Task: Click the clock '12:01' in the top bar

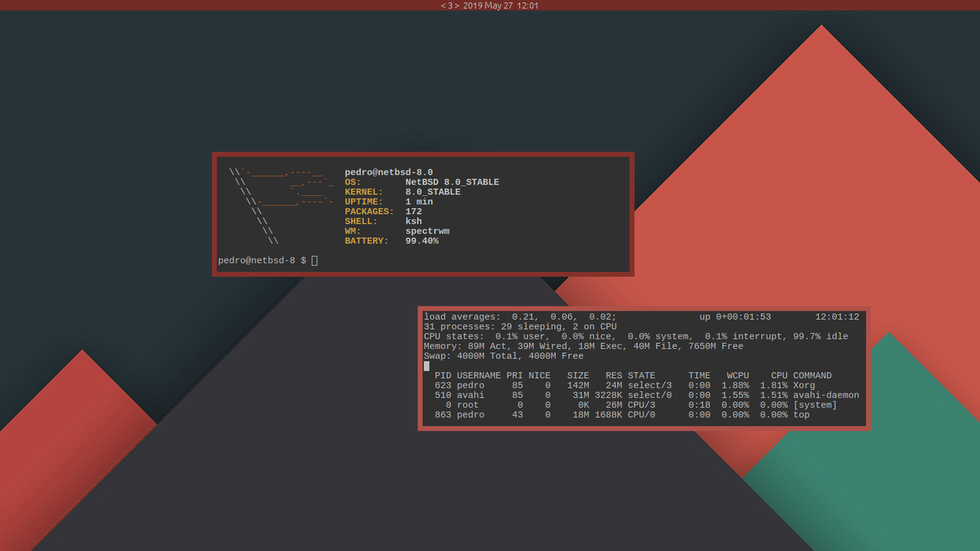Action: tap(528, 5)
